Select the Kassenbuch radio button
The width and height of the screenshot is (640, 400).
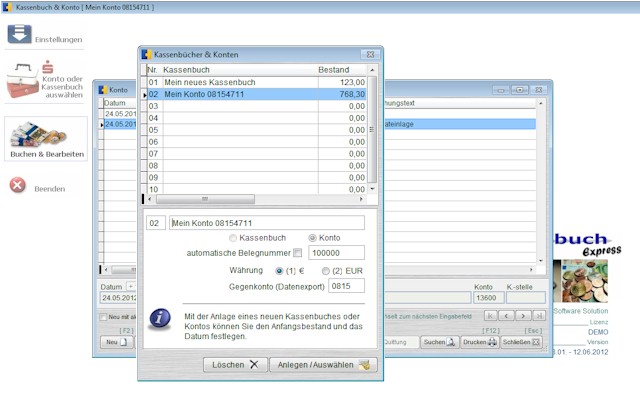click(x=234, y=238)
